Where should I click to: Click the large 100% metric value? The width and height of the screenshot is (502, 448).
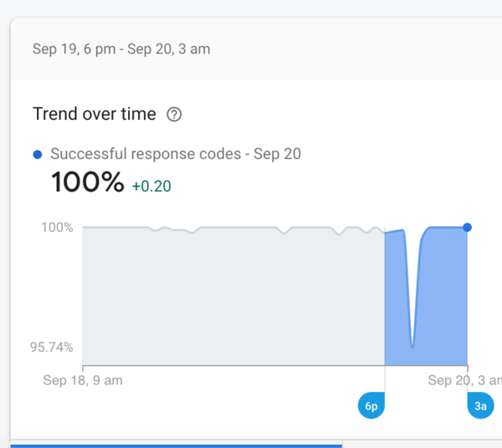point(87,183)
